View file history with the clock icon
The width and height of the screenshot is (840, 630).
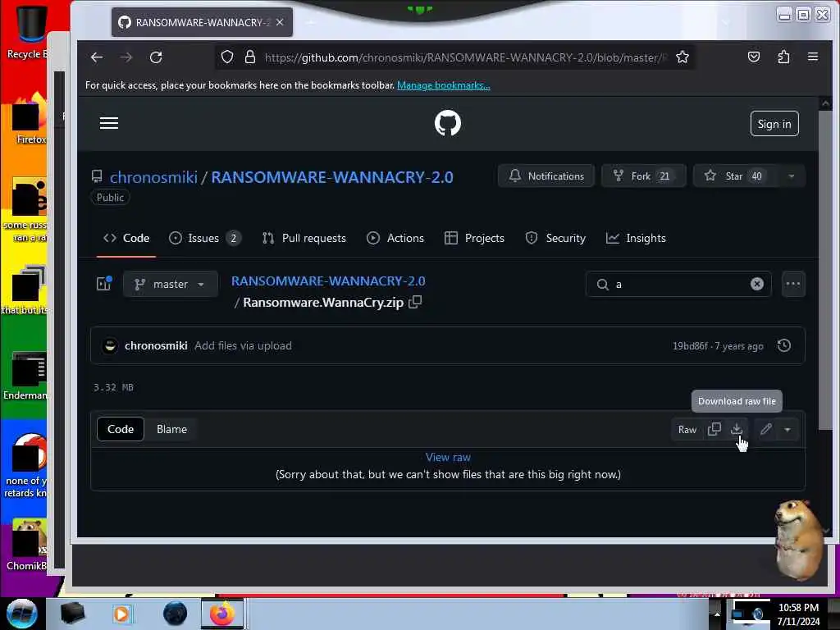(x=784, y=345)
